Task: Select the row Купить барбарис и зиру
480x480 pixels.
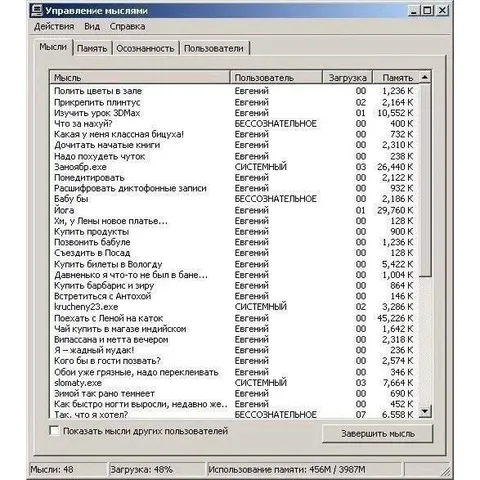Action: [233, 286]
